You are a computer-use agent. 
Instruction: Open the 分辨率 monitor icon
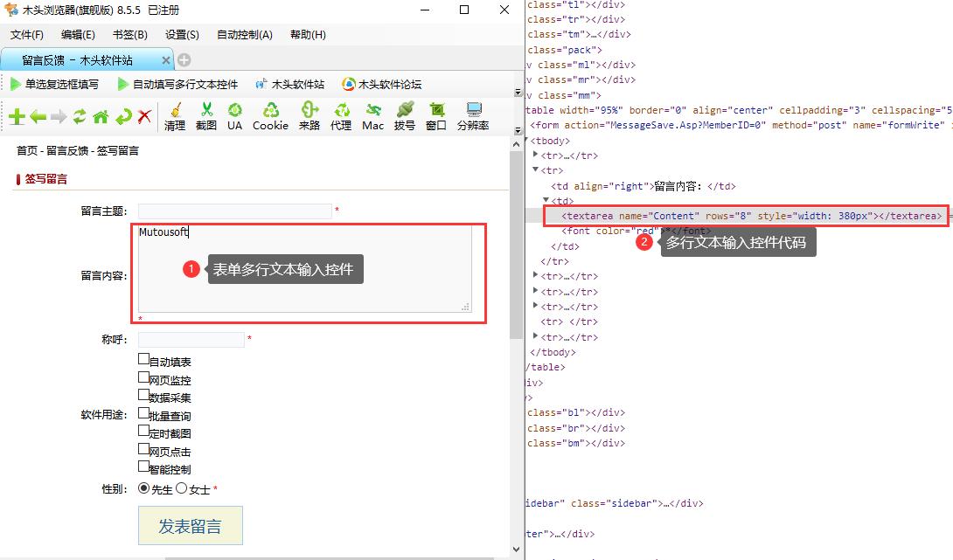473,115
